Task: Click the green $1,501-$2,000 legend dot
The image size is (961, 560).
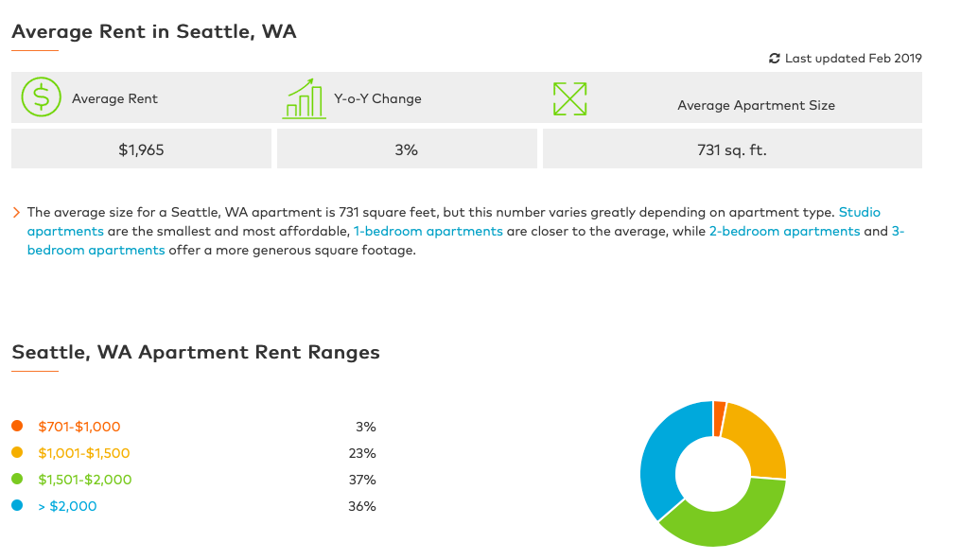Action: pos(17,480)
